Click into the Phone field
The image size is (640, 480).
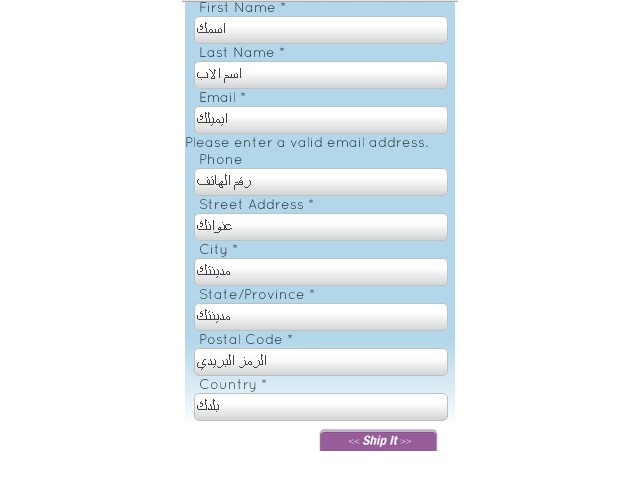321,182
